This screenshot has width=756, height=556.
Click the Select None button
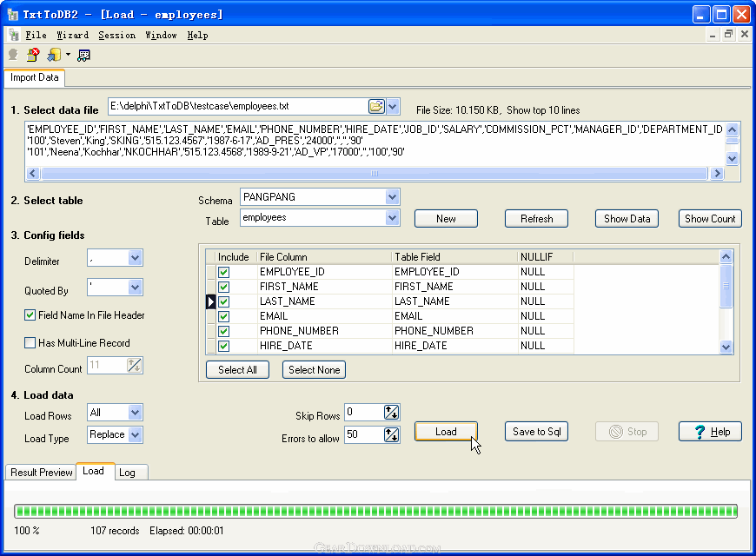(314, 370)
